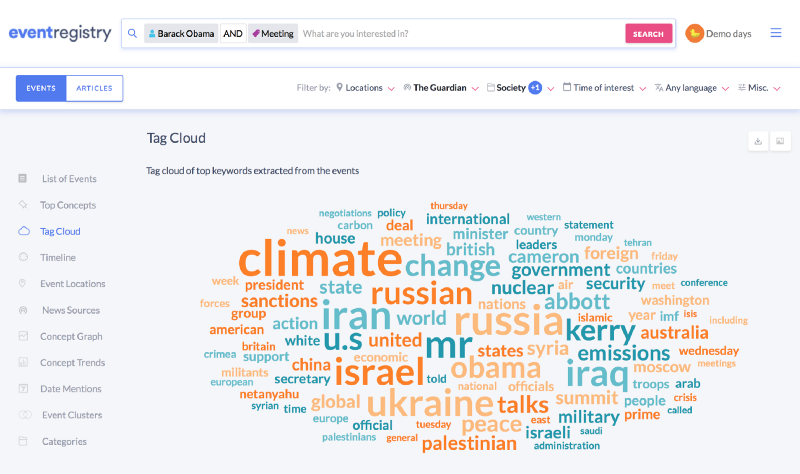
Task: Click the download tag cloud icon
Action: (x=758, y=141)
